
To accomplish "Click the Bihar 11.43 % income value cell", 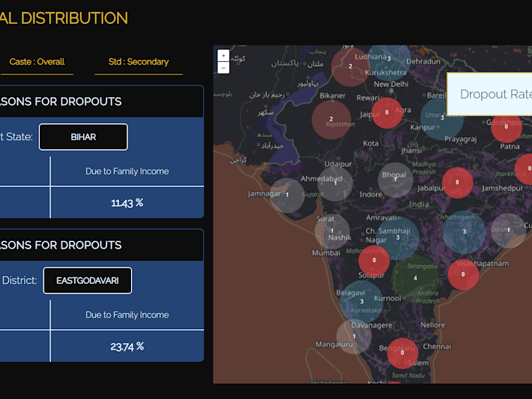I will pos(127,203).
